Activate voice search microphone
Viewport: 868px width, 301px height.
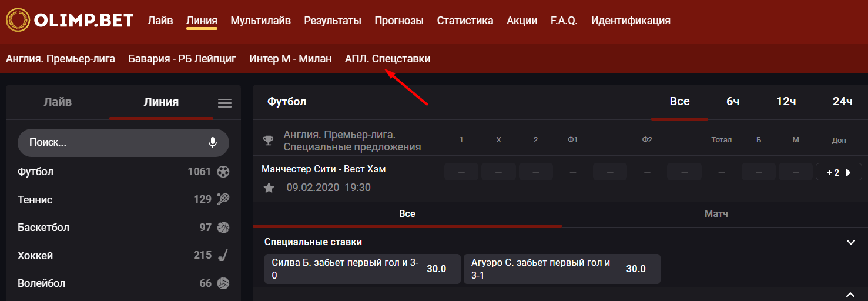coord(213,142)
